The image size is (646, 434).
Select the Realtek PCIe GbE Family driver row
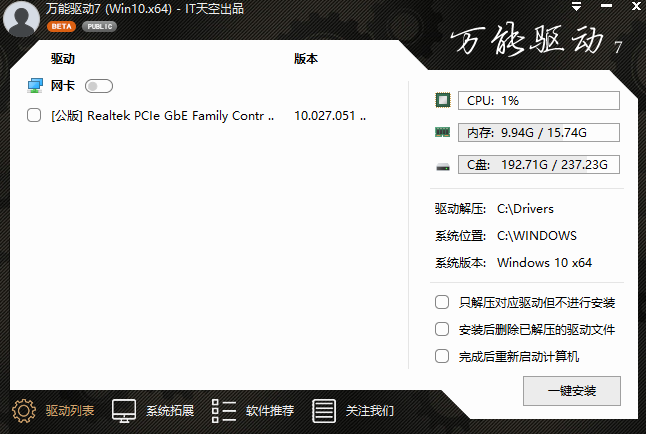(x=162, y=115)
